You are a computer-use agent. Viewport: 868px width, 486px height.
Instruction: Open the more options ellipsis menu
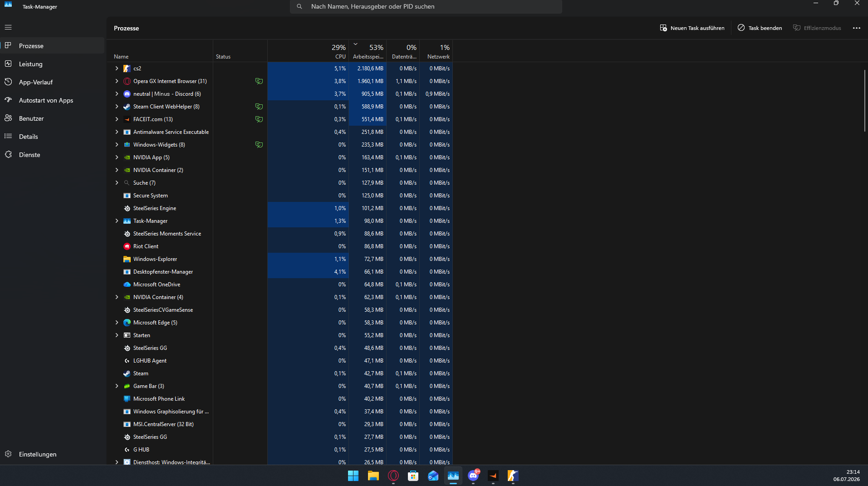(x=857, y=28)
